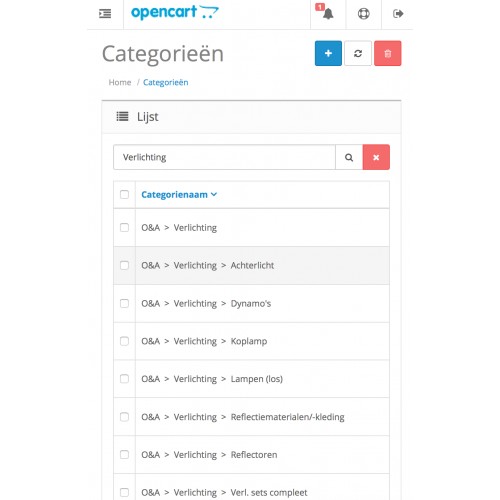This screenshot has height=500, width=500.
Task: Open the notifications bell
Action: point(328,14)
